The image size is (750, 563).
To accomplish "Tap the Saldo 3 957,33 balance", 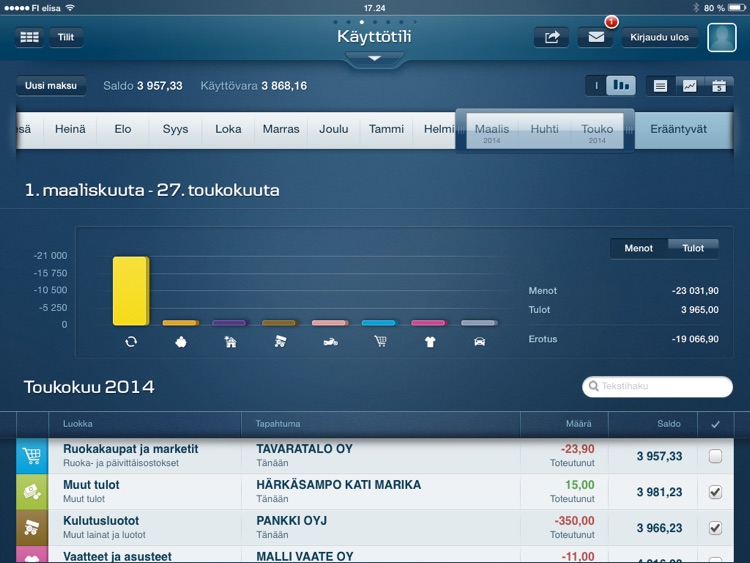I will pos(143,86).
